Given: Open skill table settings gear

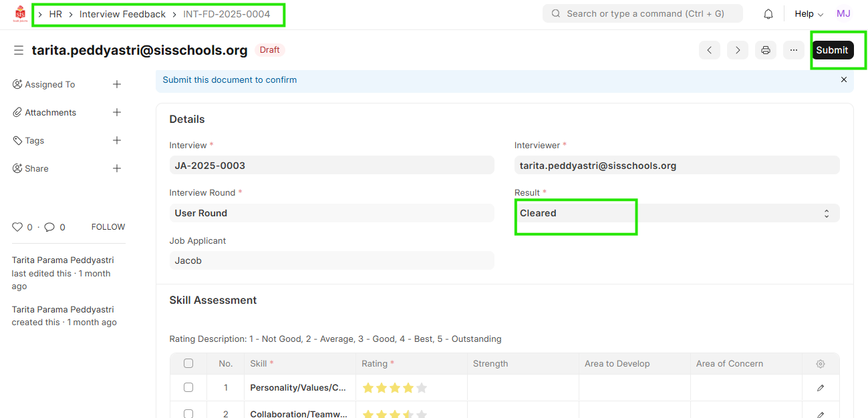Looking at the screenshot, I should (821, 364).
